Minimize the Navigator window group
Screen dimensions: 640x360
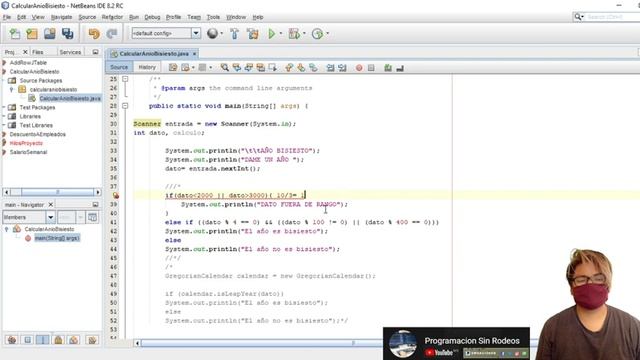point(96,204)
